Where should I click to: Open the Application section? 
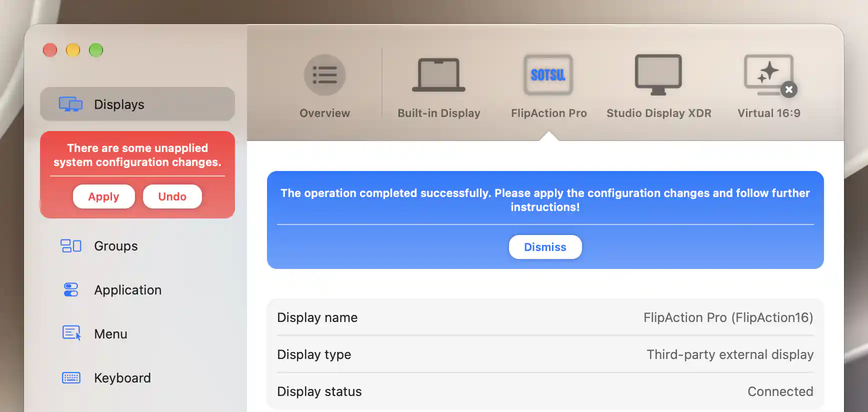click(x=137, y=290)
